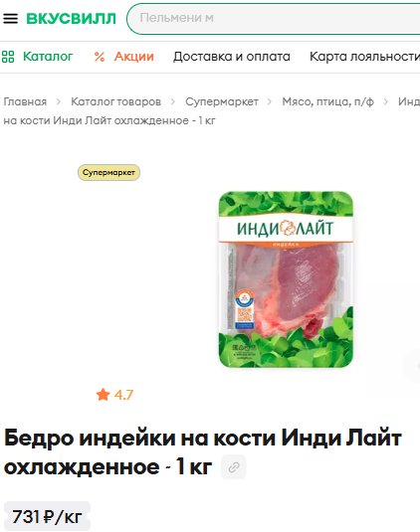Open the hamburger menu
Viewport: 420px width, 532px height.
point(11,18)
